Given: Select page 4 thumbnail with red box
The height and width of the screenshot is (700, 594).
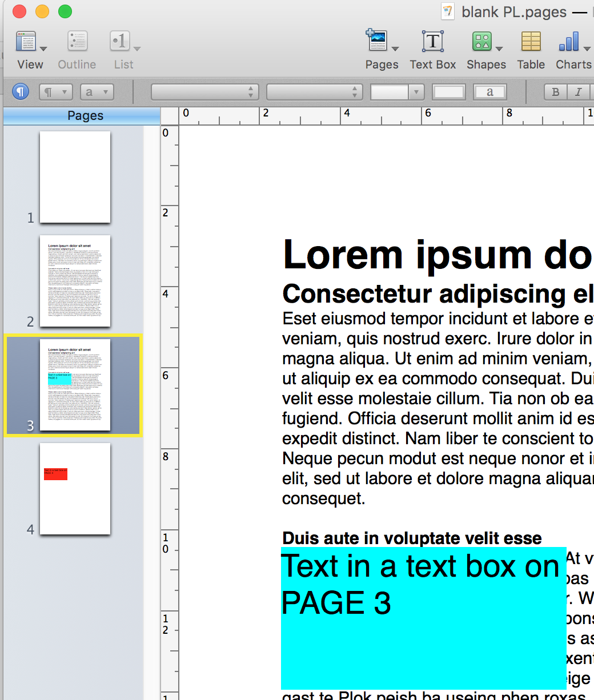Looking at the screenshot, I should click(x=75, y=489).
